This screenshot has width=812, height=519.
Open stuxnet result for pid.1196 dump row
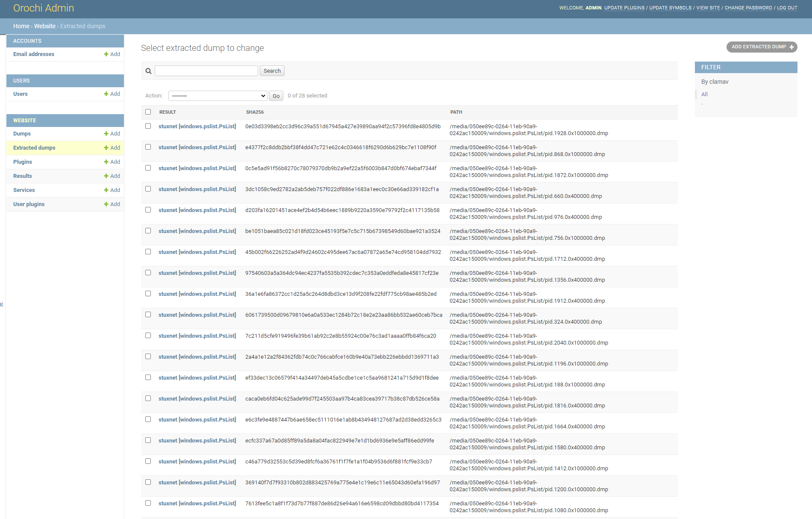point(197,357)
